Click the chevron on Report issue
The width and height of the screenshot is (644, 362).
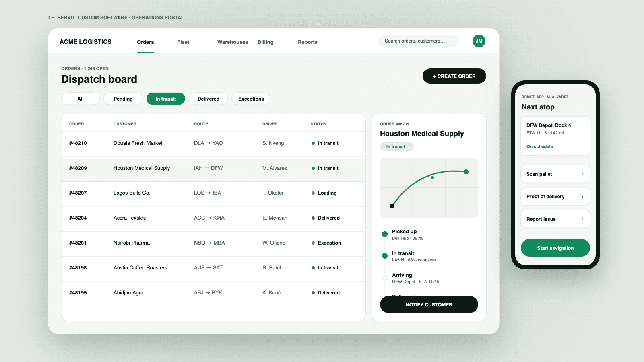coord(582,219)
